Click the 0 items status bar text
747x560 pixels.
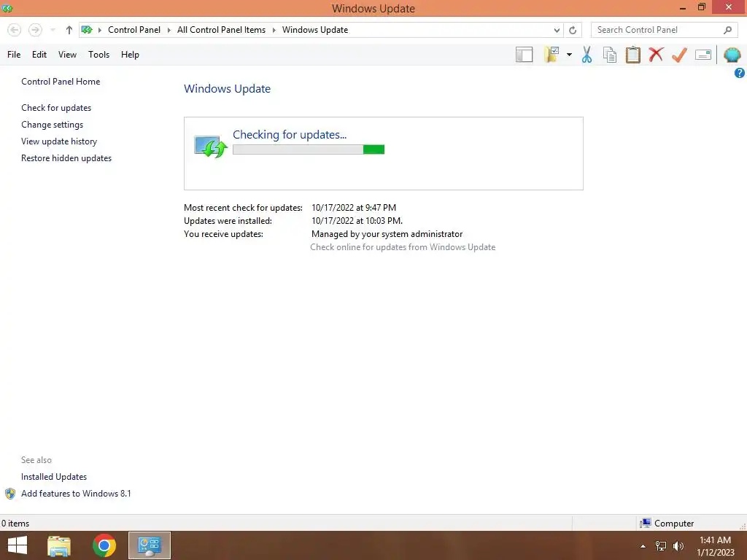pos(15,524)
